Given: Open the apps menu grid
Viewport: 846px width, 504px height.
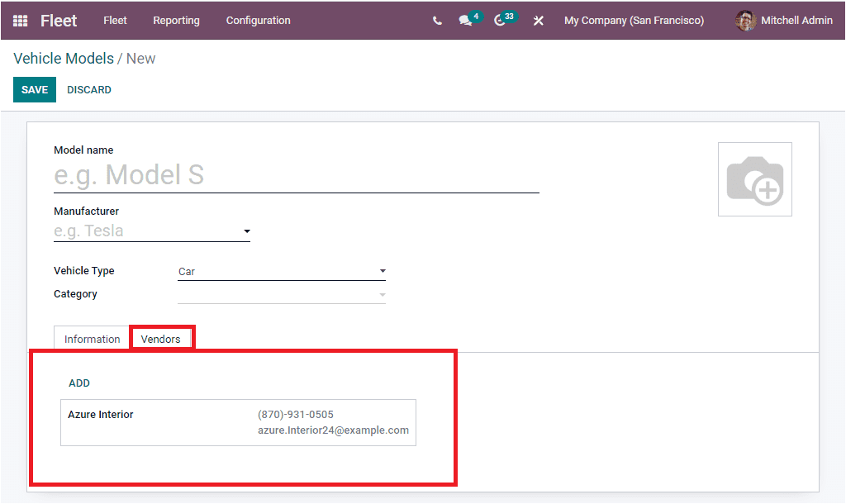Looking at the screenshot, I should tap(20, 21).
